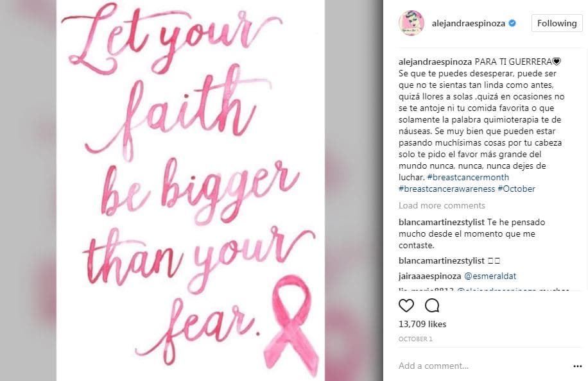Viewport: 588px width, 381px height.
Task: Open jairaaaespinoza commenter profile
Action: tap(429, 276)
